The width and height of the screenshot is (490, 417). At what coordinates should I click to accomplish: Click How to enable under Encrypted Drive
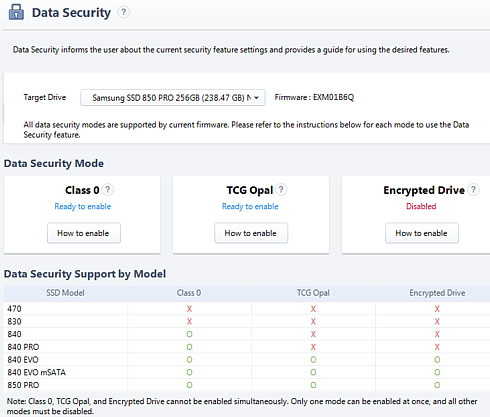pyautogui.click(x=422, y=233)
